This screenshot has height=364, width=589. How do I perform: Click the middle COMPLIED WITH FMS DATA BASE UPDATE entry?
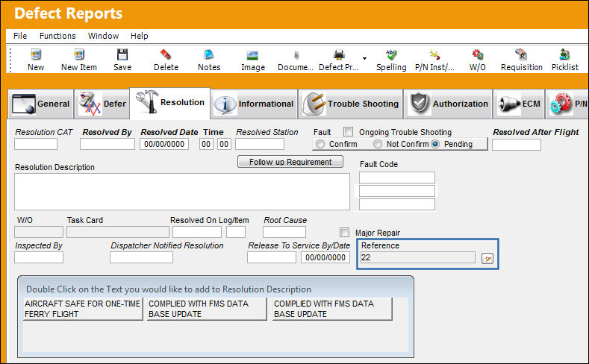pos(207,309)
